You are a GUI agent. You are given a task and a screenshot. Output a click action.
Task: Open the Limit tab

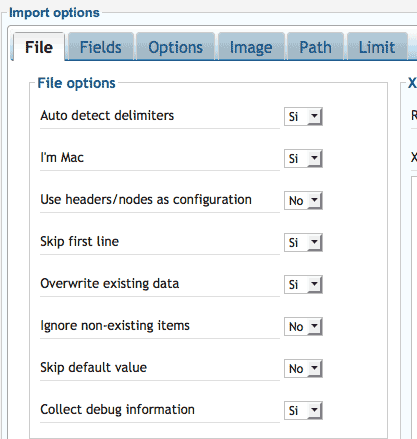pyautogui.click(x=377, y=47)
